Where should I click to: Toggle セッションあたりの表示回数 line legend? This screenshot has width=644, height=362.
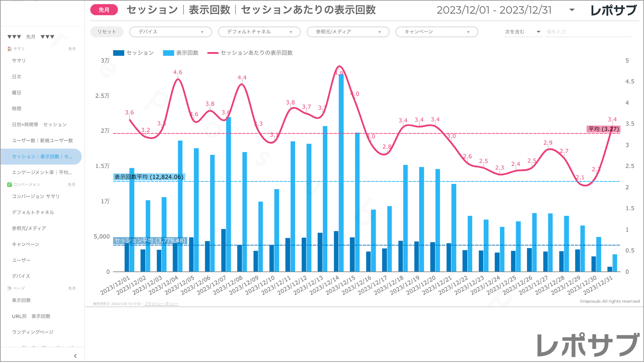pos(250,53)
